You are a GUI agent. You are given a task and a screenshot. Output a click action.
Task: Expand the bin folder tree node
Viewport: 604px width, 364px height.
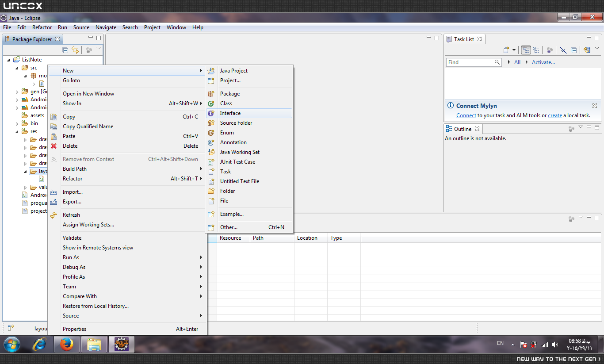pos(17,123)
